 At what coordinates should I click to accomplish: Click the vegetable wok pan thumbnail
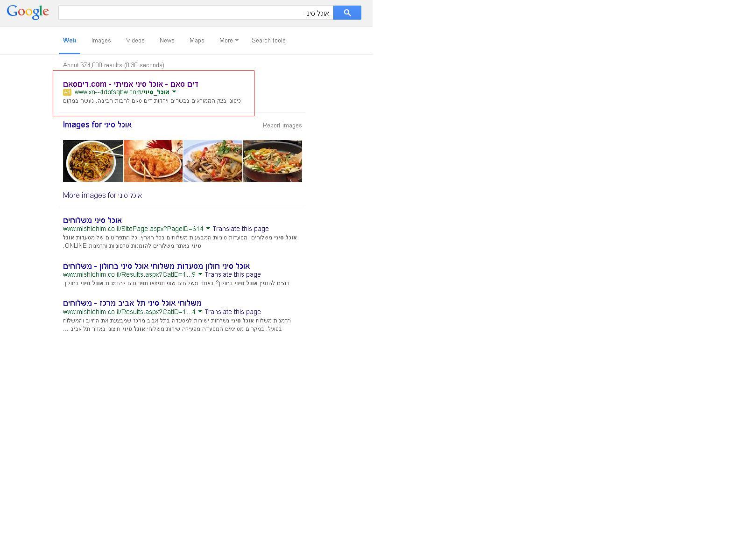(x=273, y=161)
